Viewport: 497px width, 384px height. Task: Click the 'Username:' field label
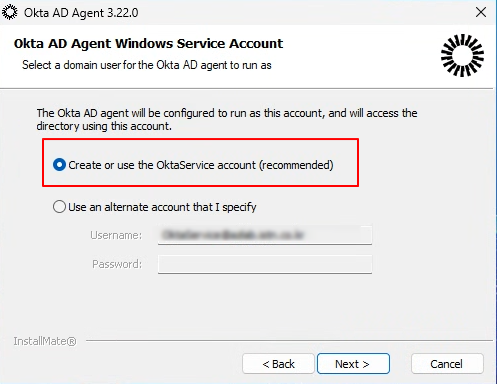(116, 235)
